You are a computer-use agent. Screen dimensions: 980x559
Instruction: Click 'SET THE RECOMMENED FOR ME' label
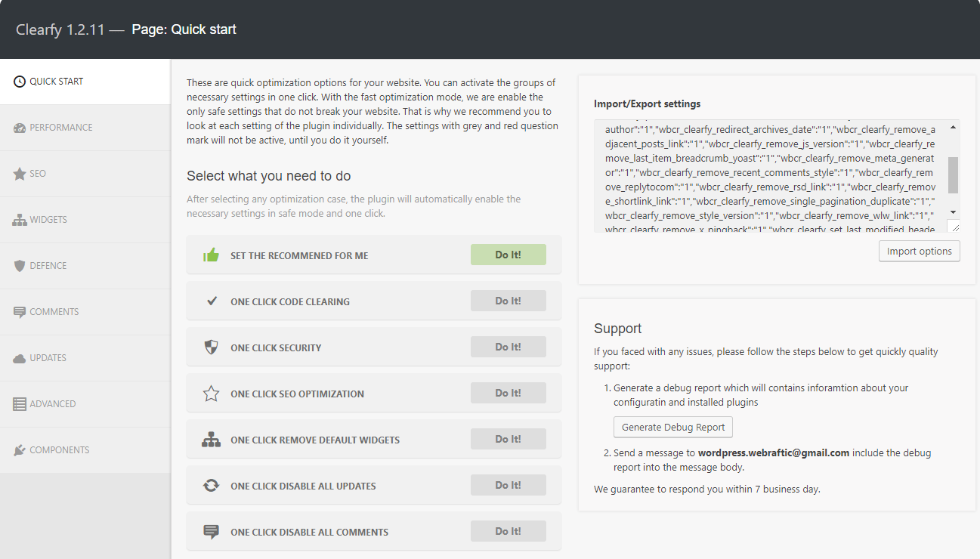pyautogui.click(x=299, y=255)
